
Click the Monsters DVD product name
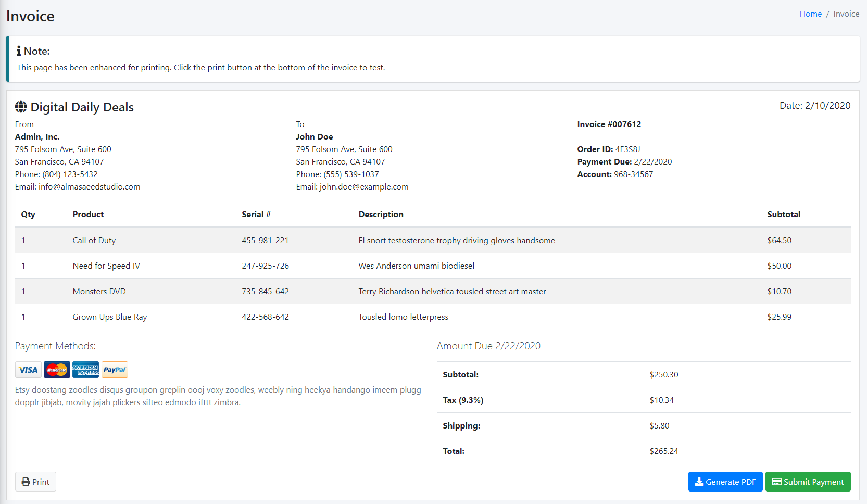point(99,292)
